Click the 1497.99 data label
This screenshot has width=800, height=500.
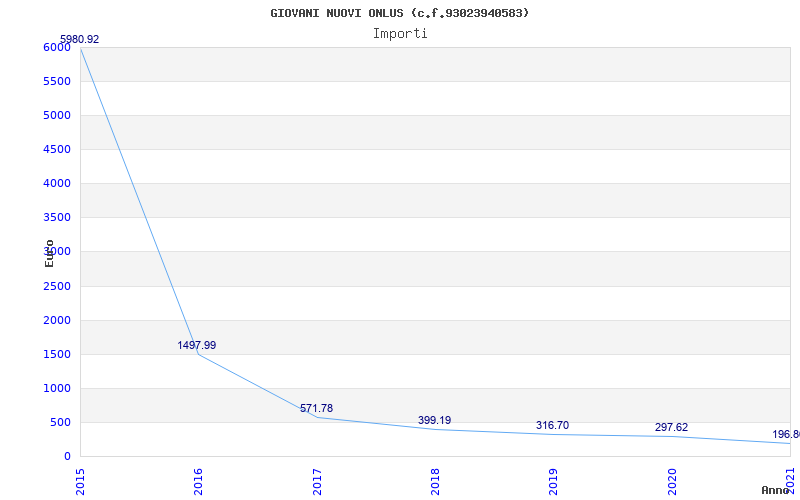coord(196,345)
